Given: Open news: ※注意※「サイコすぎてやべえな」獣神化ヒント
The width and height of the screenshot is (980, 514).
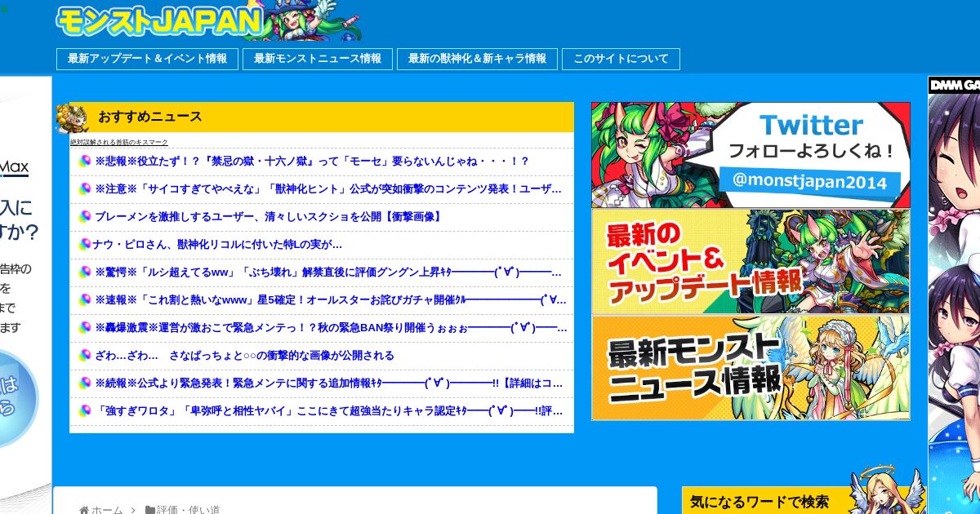Looking at the screenshot, I should pos(328,189).
